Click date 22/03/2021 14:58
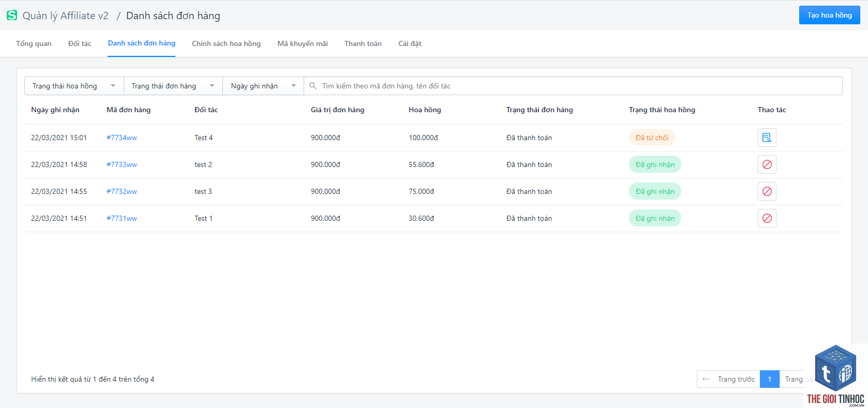Screen dimensions: 868x408 [59, 164]
